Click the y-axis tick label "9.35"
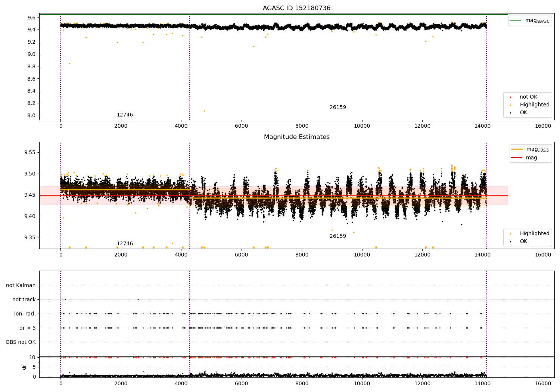The height and width of the screenshot is (392, 560). point(30,237)
